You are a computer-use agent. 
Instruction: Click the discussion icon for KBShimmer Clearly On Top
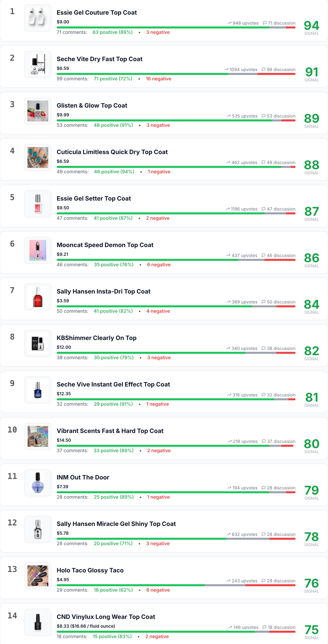coord(263,348)
